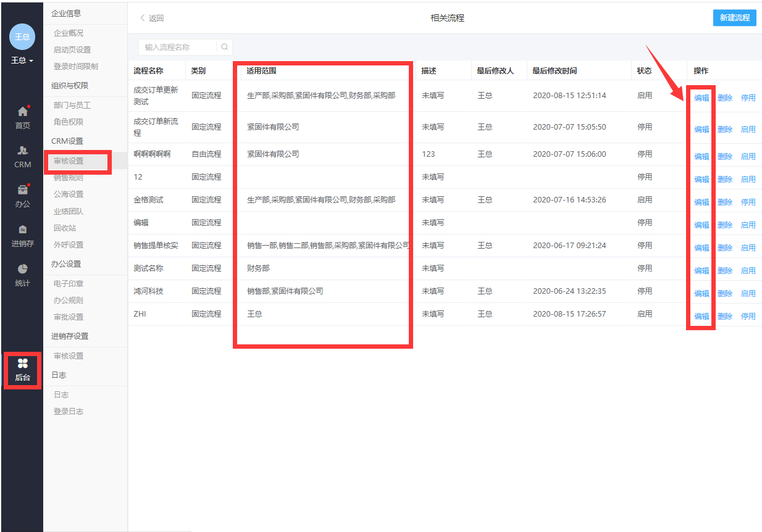Focus the 输入流程名称 search field
Viewport: 762px width, 532px height.
pos(178,47)
